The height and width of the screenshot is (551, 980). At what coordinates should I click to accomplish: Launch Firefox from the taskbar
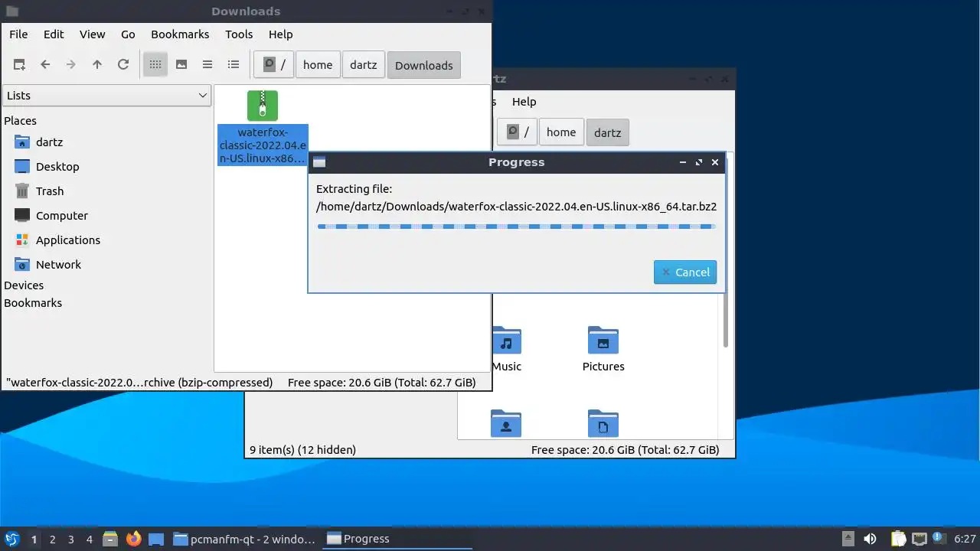pos(134,539)
